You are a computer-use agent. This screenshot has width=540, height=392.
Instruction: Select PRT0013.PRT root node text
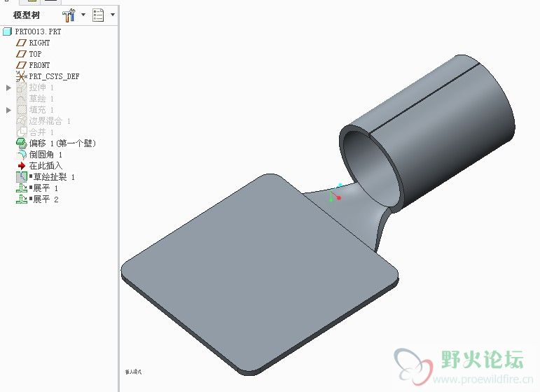tap(38, 31)
